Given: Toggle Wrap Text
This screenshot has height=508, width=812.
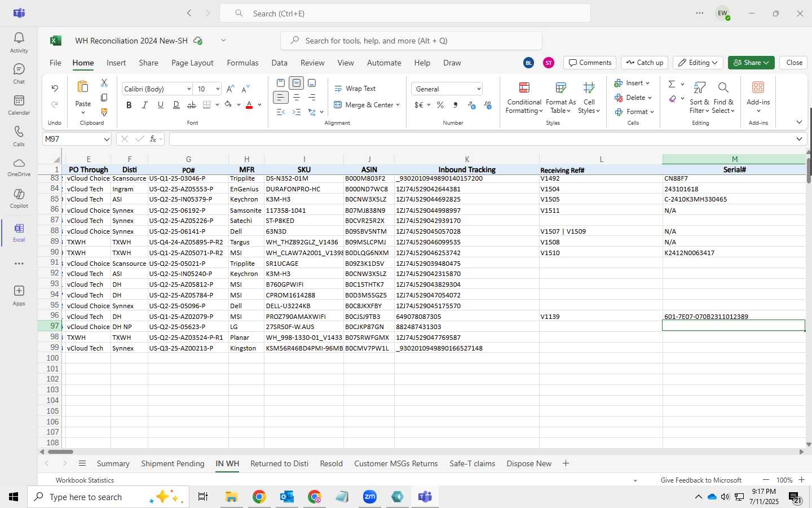Looking at the screenshot, I should [355, 89].
